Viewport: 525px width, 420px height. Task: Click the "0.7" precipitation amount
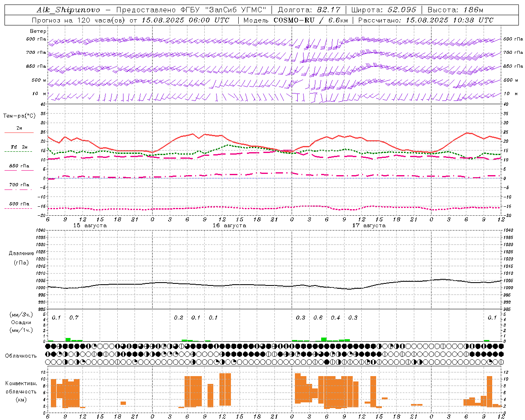click(x=74, y=318)
